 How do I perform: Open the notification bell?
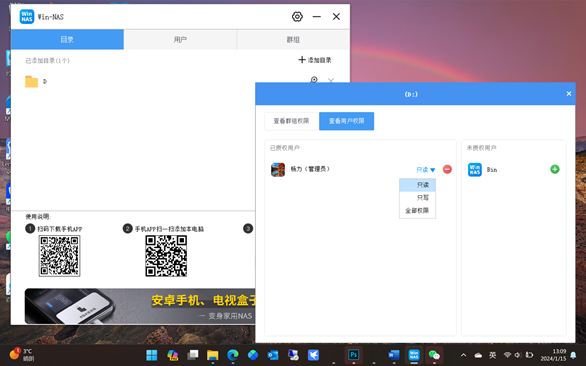pyautogui.click(x=573, y=355)
